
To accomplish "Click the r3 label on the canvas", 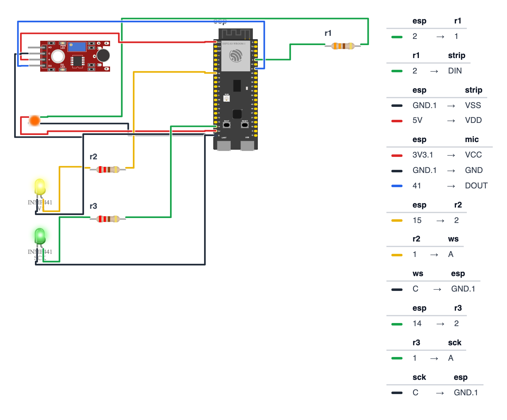I will coord(93,206).
